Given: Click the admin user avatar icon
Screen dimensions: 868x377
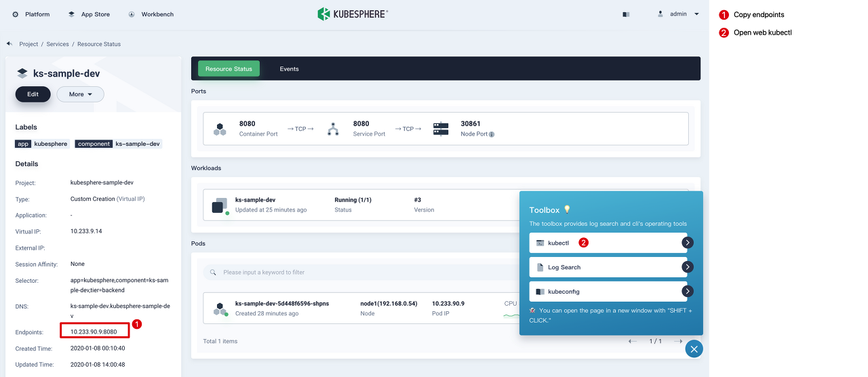Looking at the screenshot, I should [x=660, y=14].
